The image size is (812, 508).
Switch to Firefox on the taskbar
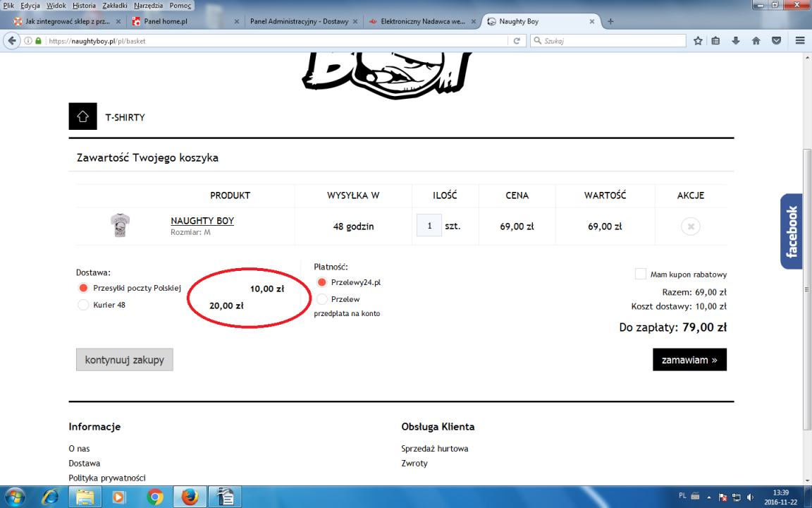(x=190, y=497)
